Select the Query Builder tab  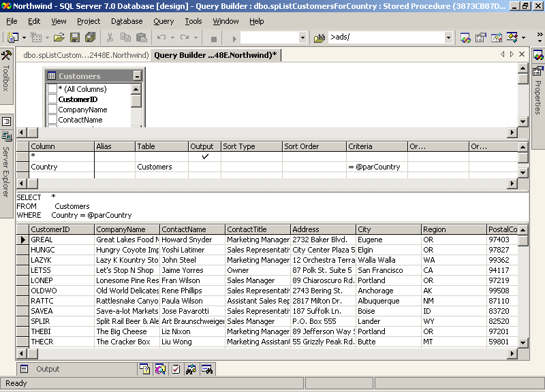click(x=215, y=55)
